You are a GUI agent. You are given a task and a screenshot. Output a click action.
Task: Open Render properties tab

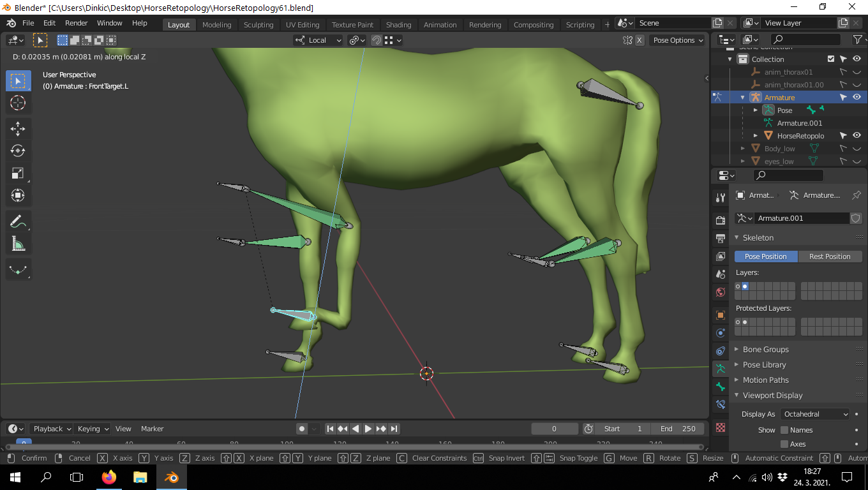pyautogui.click(x=721, y=221)
